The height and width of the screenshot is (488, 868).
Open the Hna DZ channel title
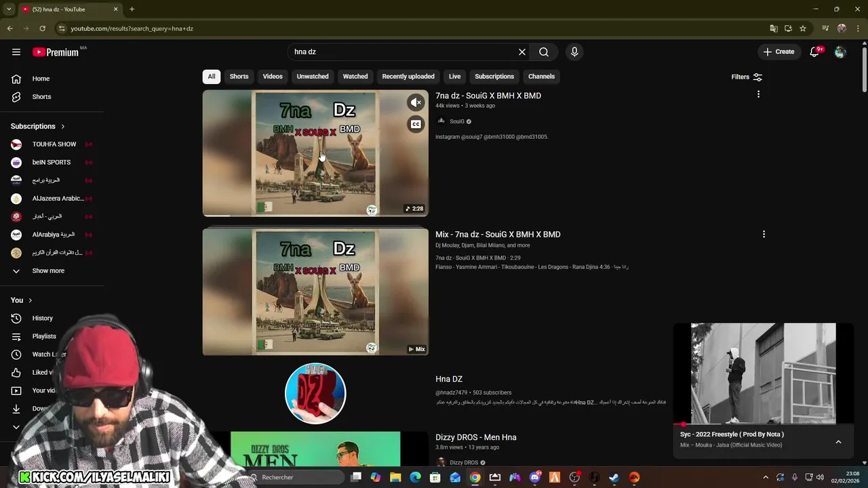click(x=449, y=379)
